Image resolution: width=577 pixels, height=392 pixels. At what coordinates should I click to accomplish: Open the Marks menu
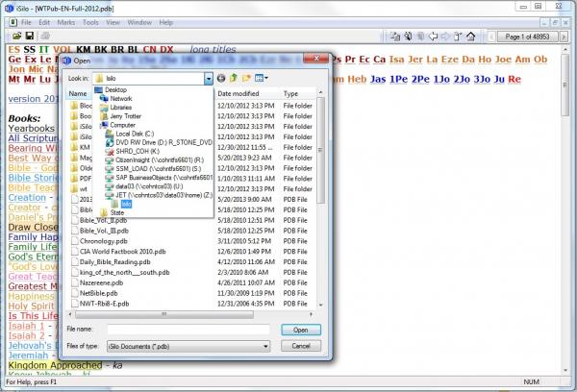click(64, 21)
